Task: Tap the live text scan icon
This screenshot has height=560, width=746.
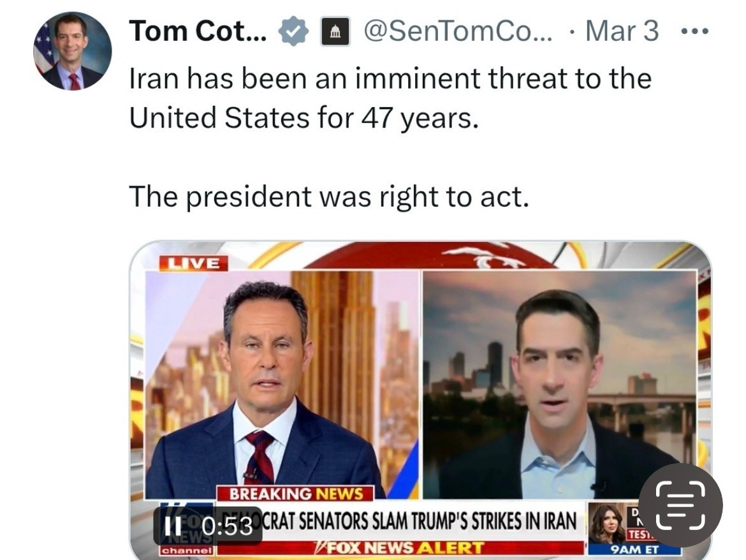Action: [680, 505]
